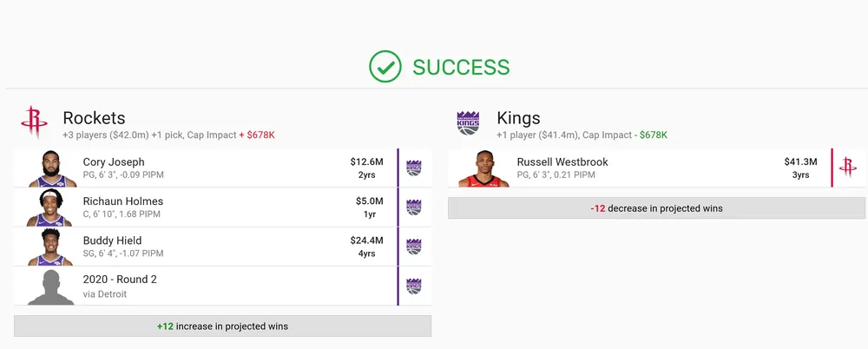Screen dimensions: 868x349
Task: Click the green success checkmark icon
Action: coord(385,67)
